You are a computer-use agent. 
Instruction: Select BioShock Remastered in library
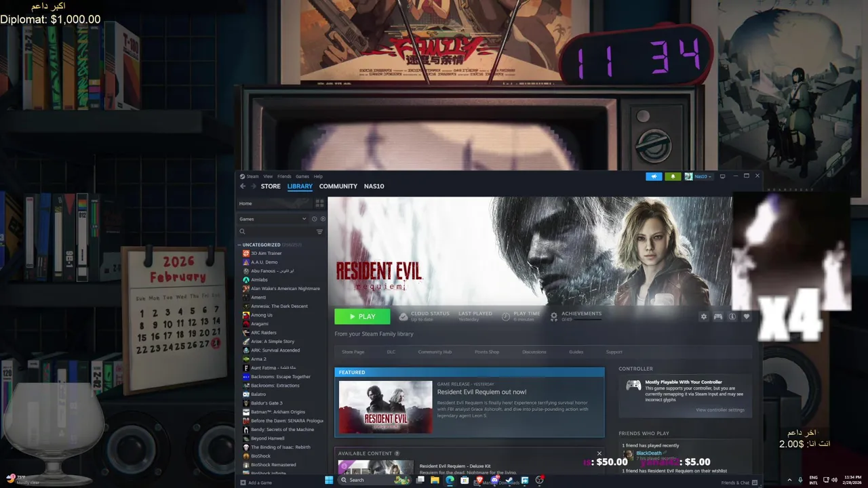click(273, 465)
